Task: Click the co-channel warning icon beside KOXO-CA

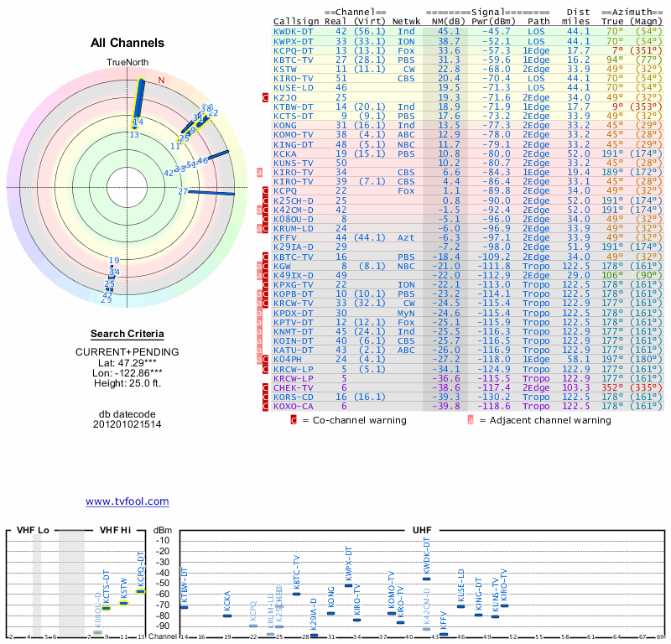Action: pos(266,406)
